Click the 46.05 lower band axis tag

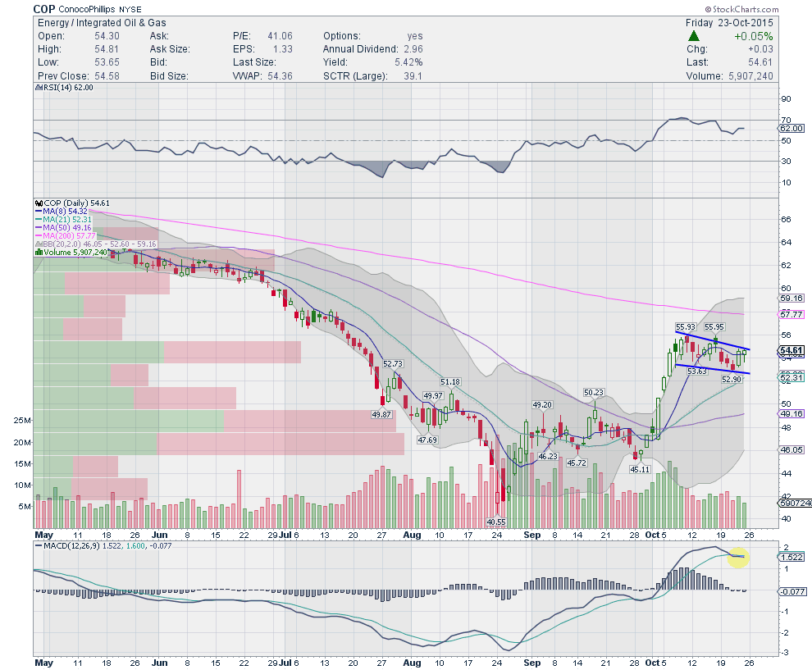791,450
